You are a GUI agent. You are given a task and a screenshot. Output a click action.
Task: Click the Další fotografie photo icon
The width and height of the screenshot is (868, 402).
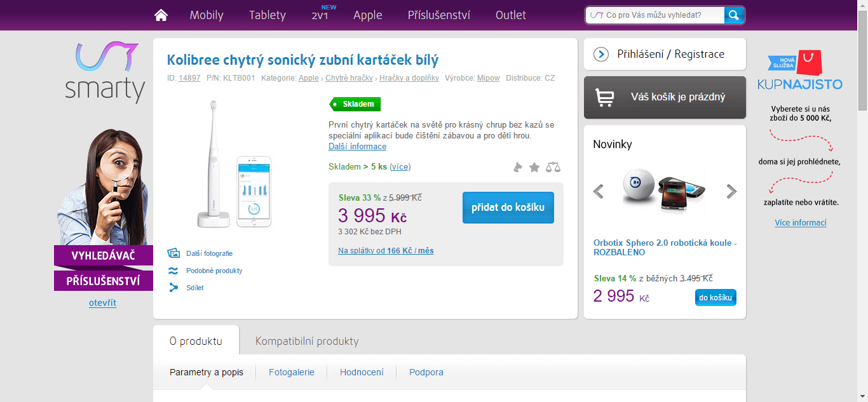(x=173, y=253)
